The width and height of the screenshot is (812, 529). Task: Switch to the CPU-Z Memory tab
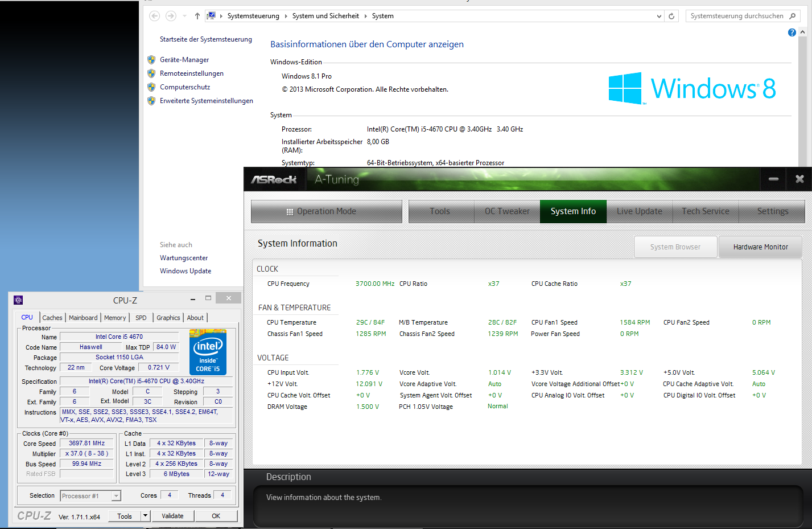[115, 318]
